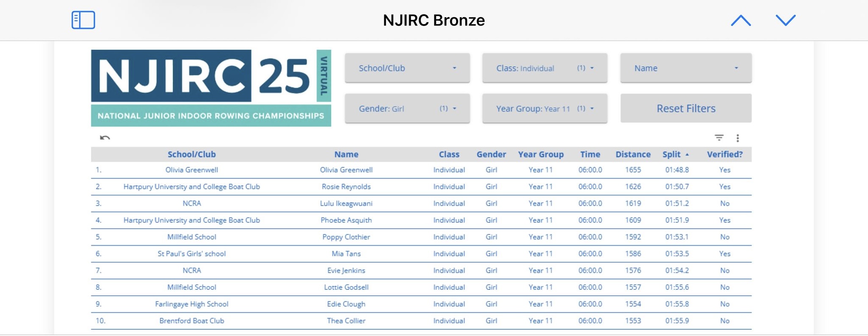
Task: Click St Paul's Girls' school cell
Action: (192, 254)
